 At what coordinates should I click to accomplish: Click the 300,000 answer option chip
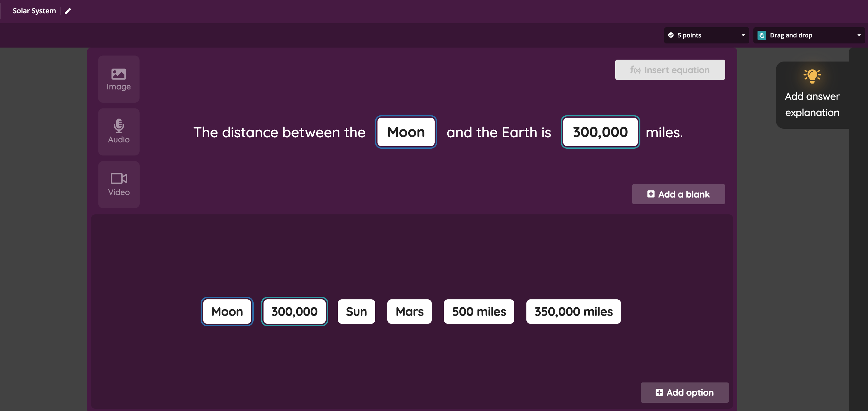294,312
